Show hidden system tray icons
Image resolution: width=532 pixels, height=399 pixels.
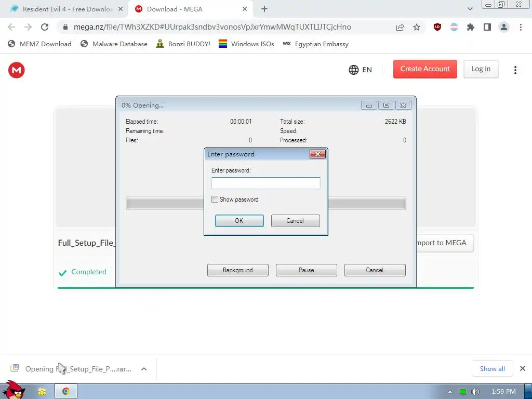(x=450, y=392)
